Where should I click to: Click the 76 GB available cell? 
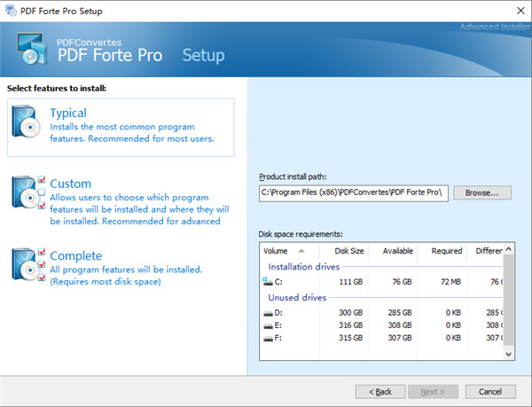pos(402,282)
